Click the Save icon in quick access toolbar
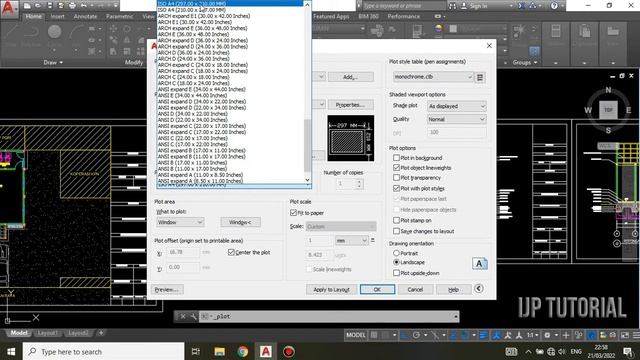 pyautogui.click(x=49, y=6)
